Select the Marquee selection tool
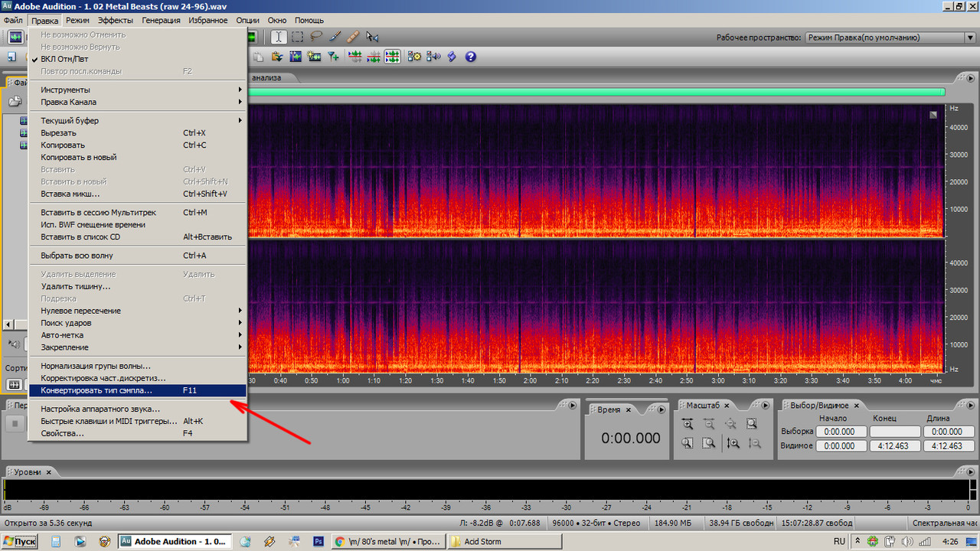 tap(297, 37)
